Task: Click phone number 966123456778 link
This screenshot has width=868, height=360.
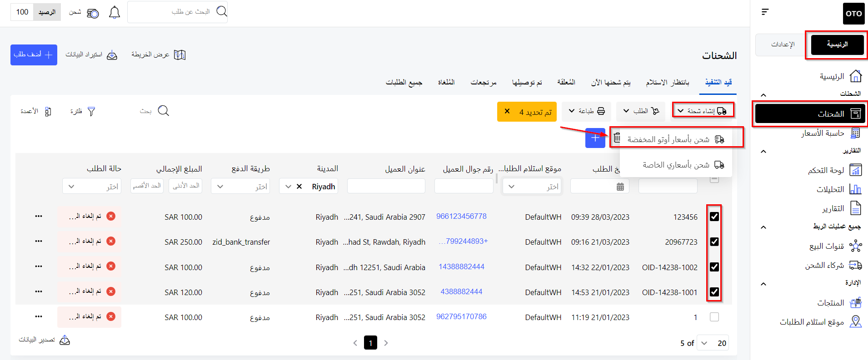Action: click(x=461, y=216)
